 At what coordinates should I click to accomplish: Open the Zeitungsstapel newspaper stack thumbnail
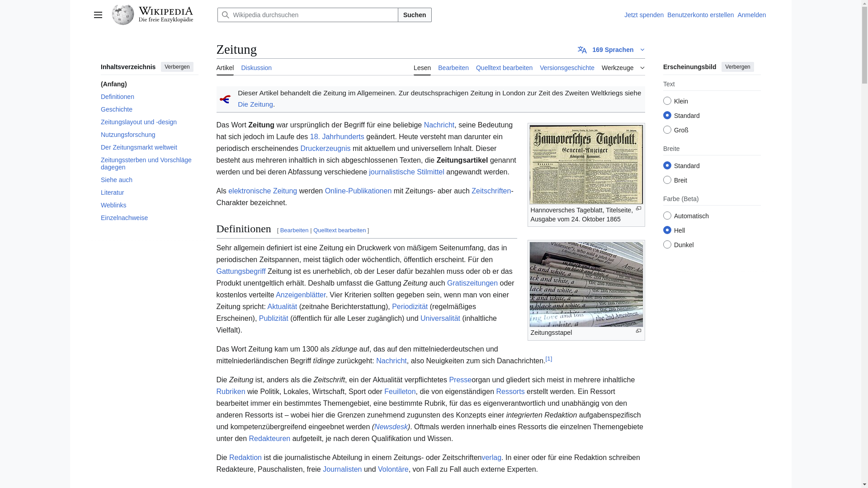[x=586, y=284]
